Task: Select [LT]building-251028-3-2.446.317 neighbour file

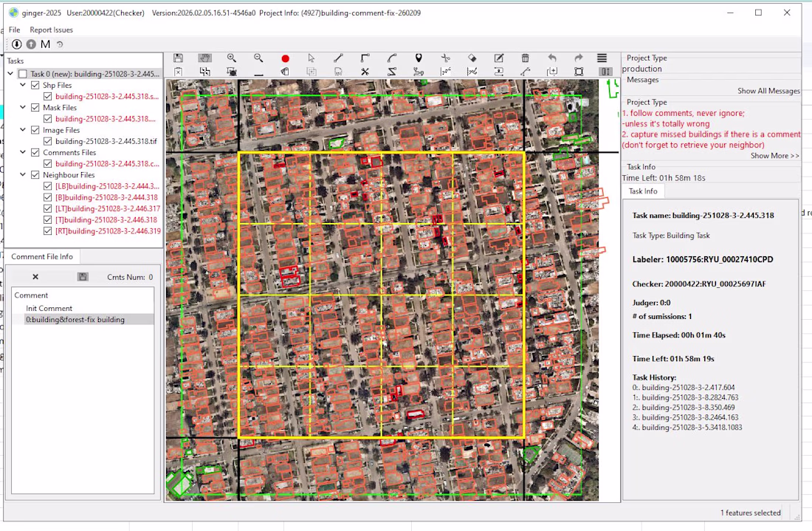Action: click(x=108, y=208)
